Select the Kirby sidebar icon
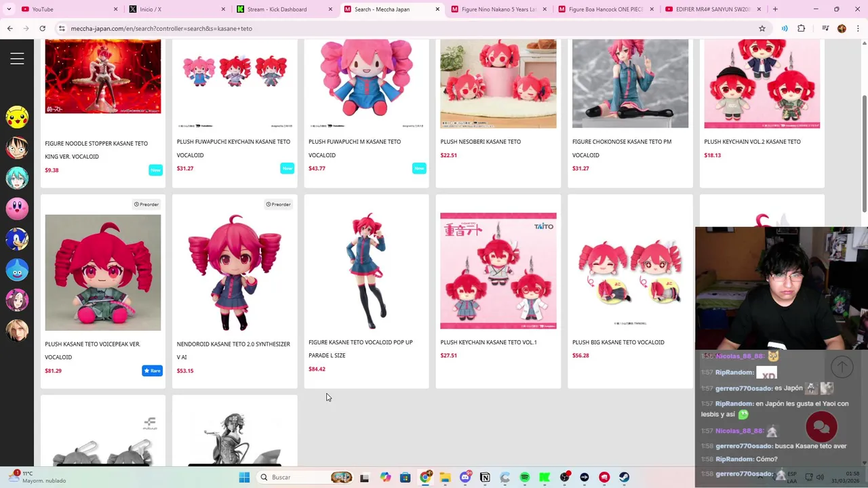Viewport: 868px width, 488px height. (17, 209)
